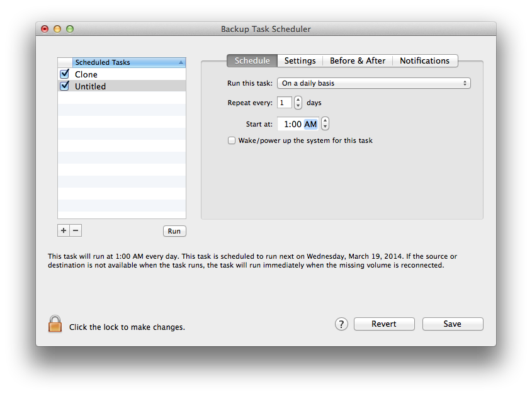This screenshot has width=532, height=396.
Task: Enable wake/power up the system checkbox
Action: coord(232,140)
